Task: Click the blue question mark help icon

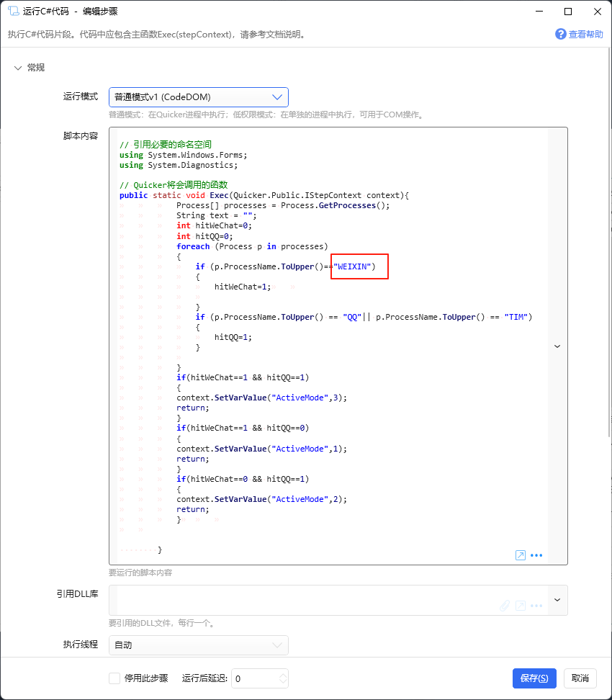Action: click(x=560, y=34)
